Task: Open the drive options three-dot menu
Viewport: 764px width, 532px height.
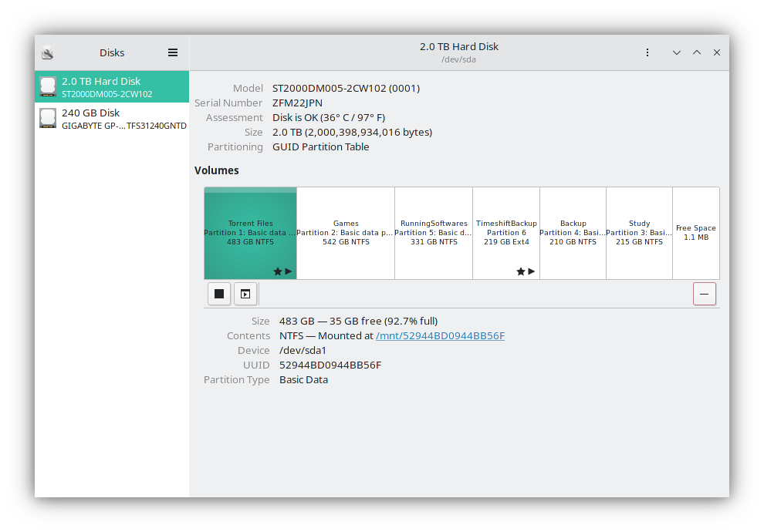Action: click(x=647, y=53)
